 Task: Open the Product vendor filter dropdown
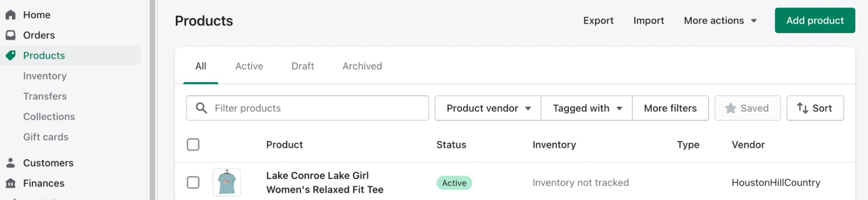point(488,108)
